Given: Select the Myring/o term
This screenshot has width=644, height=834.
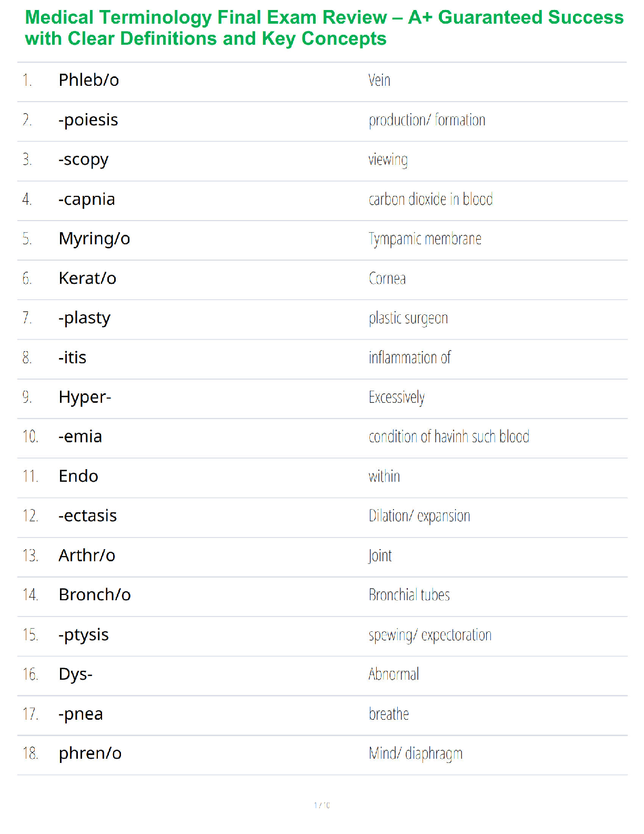Looking at the screenshot, I should (x=94, y=239).
